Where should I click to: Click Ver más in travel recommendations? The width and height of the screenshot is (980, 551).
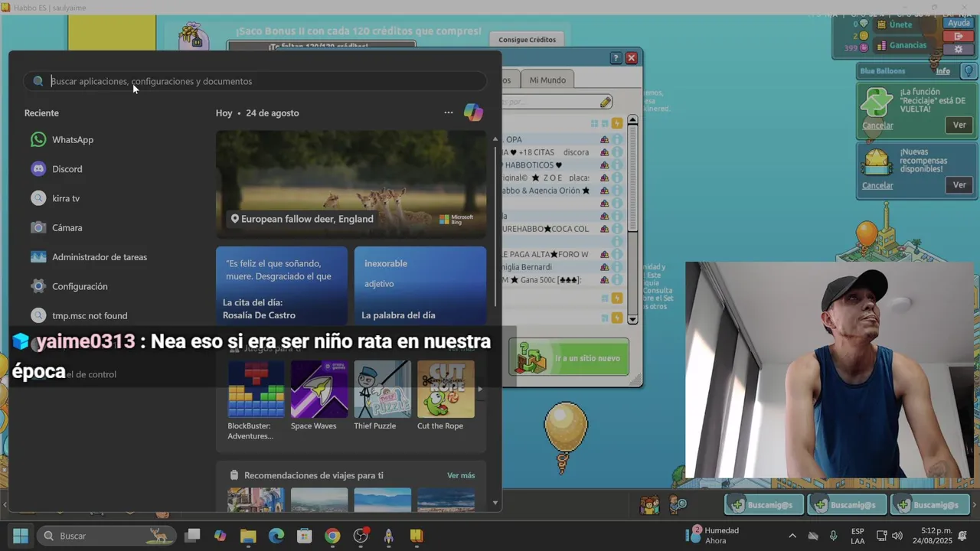click(461, 475)
